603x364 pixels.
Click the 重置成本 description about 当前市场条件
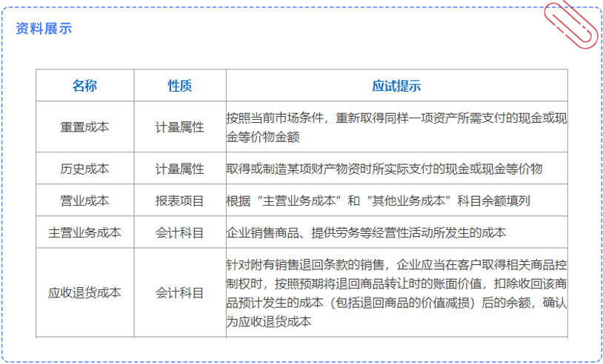pos(396,127)
